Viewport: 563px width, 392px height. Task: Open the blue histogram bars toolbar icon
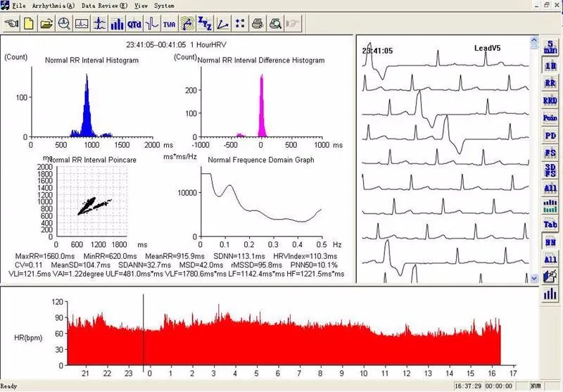117,24
